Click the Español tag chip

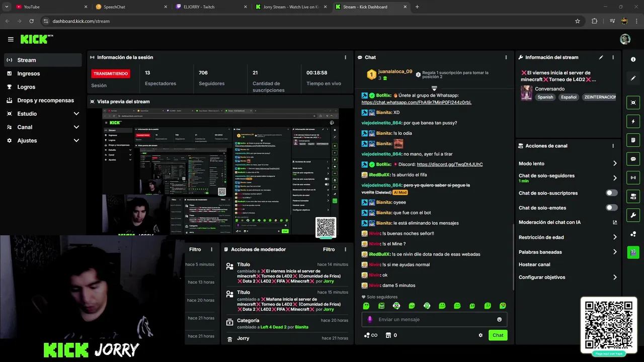point(569,97)
